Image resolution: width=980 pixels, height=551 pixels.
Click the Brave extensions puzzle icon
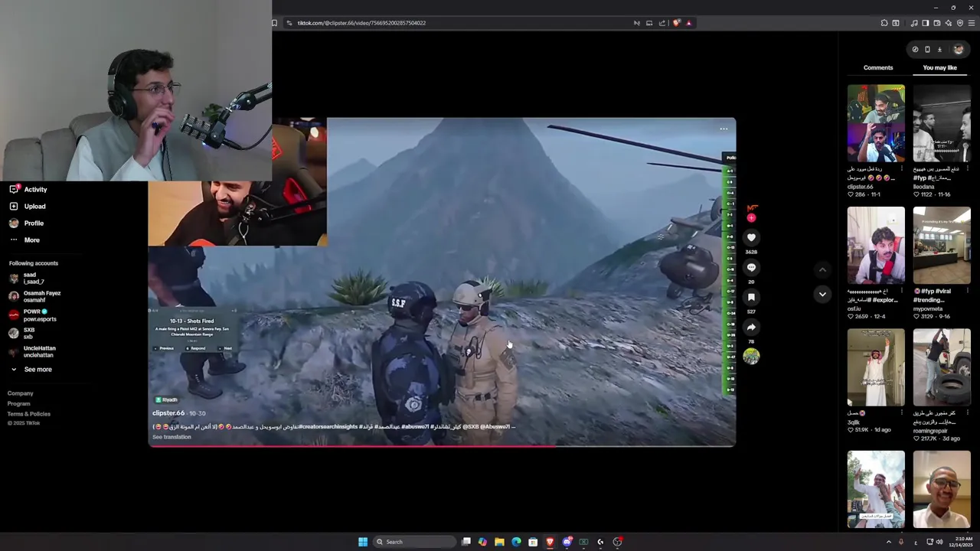click(884, 23)
